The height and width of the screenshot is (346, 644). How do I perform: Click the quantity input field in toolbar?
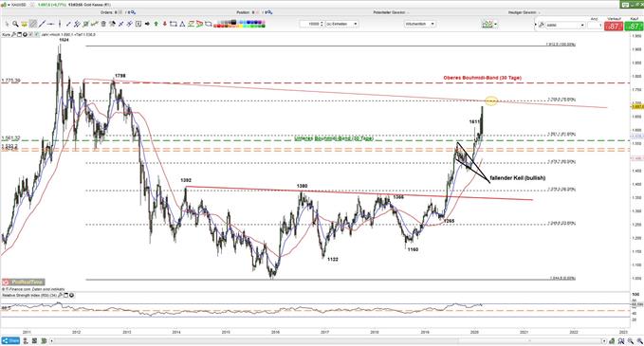pos(309,24)
